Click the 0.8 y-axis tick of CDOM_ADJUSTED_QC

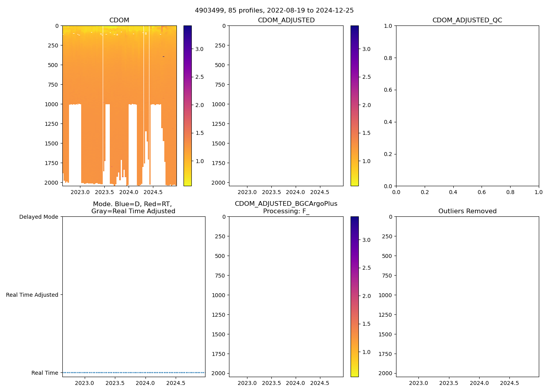(388, 58)
